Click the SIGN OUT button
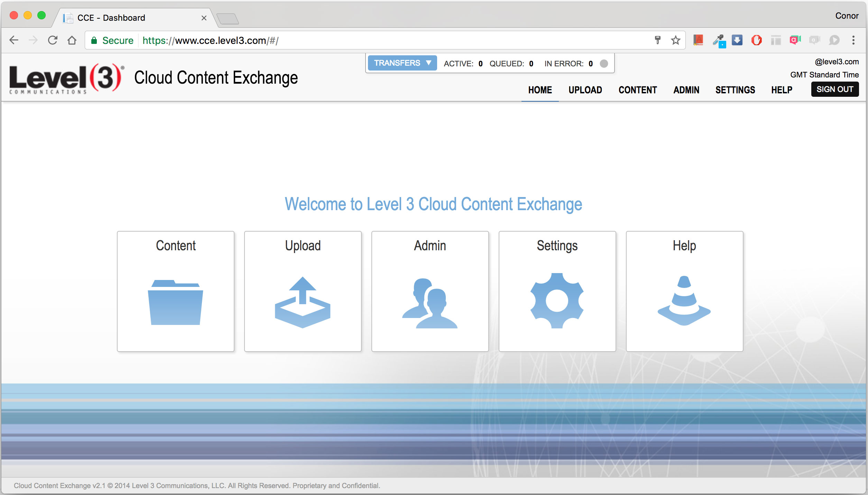The width and height of the screenshot is (868, 495). tap(835, 89)
